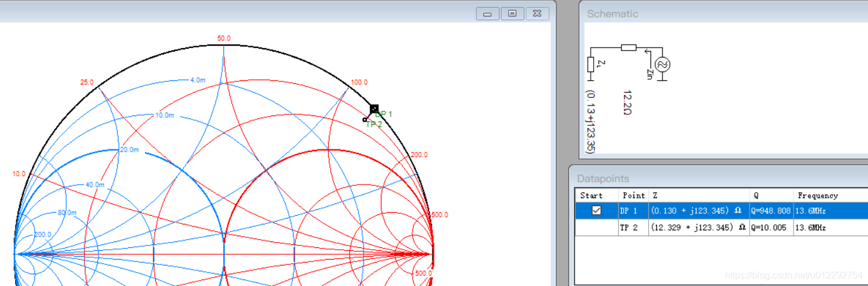The height and width of the screenshot is (286, 868).
Task: Click the 12.2Ω resistor value label
Action: point(627,103)
